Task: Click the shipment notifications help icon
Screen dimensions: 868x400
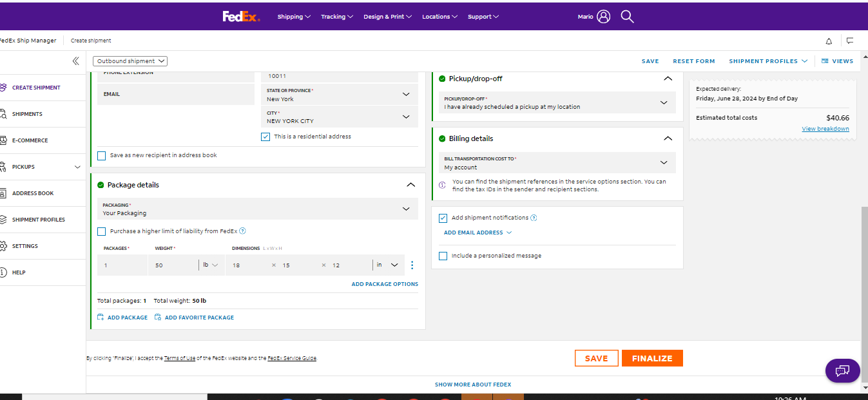Action: [x=534, y=218]
